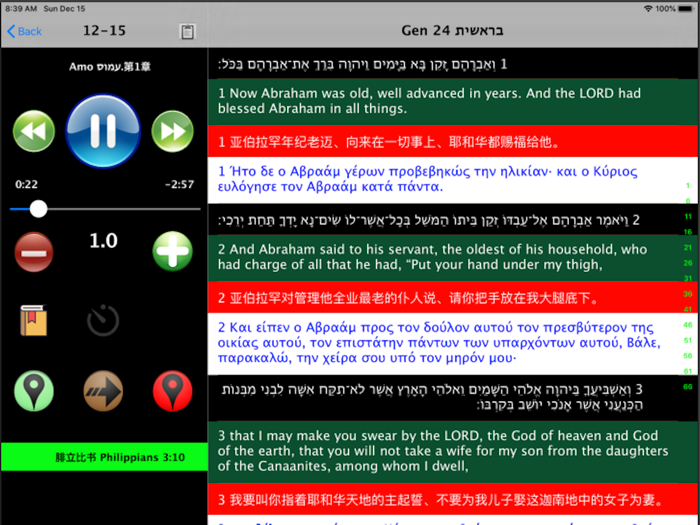Jump to verse 46 in side index
700x525 pixels.
688,325
